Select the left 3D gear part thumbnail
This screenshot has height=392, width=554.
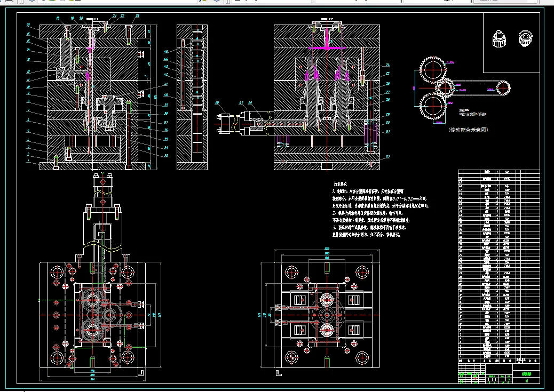498,38
